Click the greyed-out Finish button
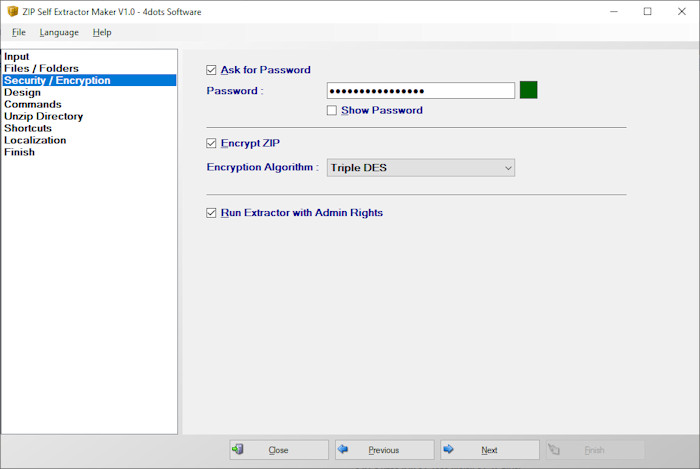This screenshot has width=700, height=469. [595, 450]
